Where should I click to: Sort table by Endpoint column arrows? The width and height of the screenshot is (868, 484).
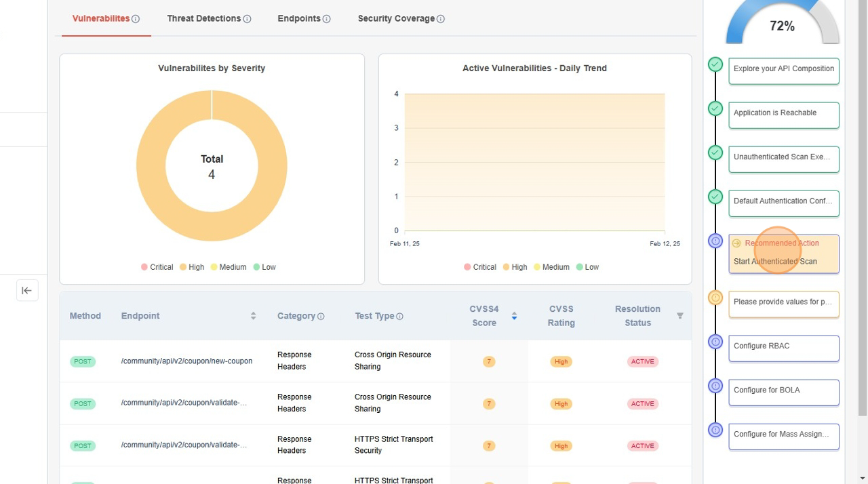(x=253, y=316)
